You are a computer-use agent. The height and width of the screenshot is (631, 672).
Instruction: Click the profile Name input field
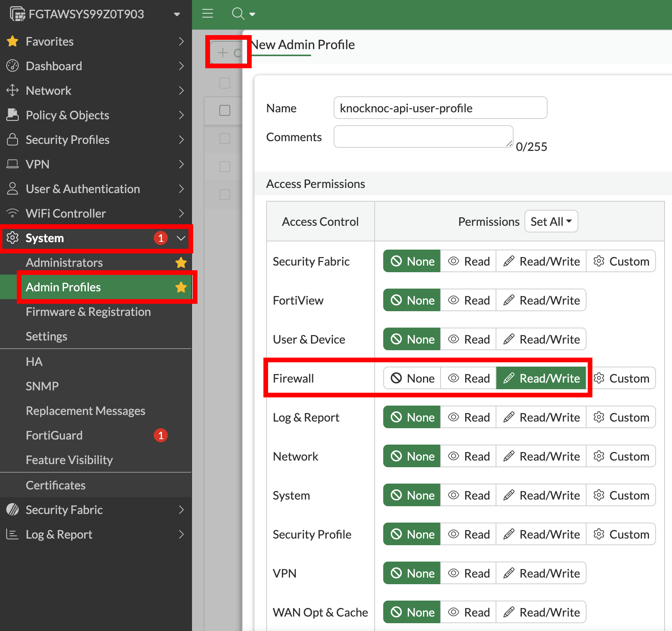440,108
